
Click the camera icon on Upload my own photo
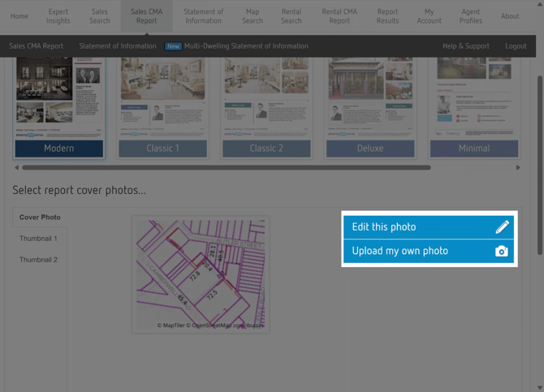pos(501,252)
